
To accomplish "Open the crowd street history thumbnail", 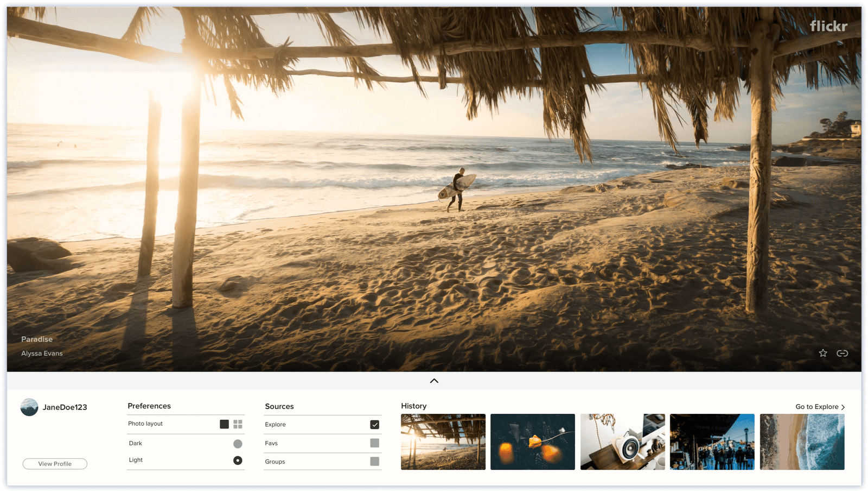I will 712,441.
